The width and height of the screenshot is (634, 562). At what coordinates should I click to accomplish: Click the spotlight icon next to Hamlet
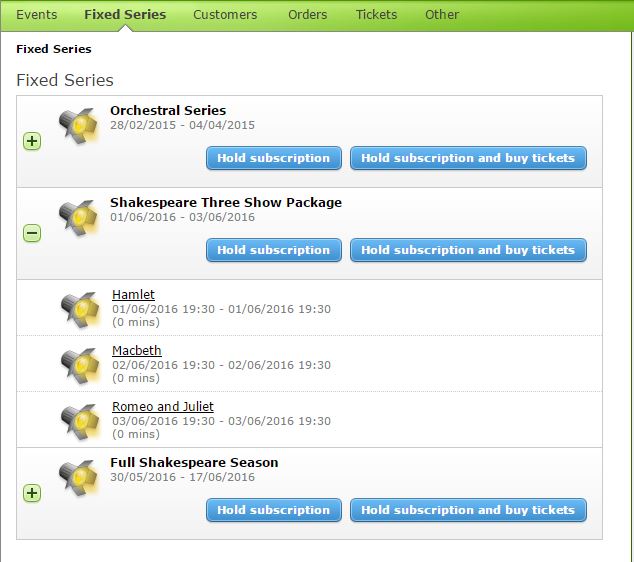80,309
